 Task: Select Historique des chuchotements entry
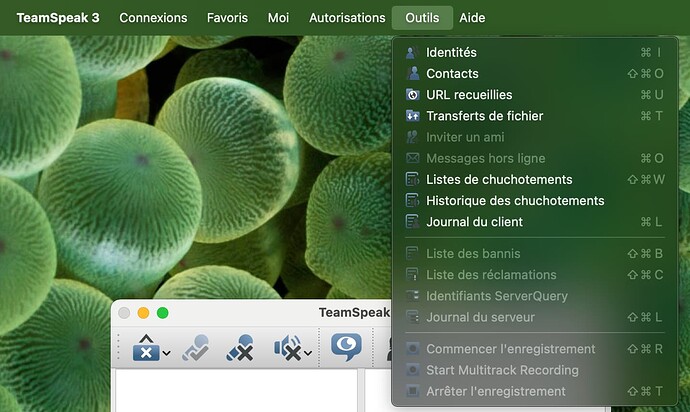(515, 201)
